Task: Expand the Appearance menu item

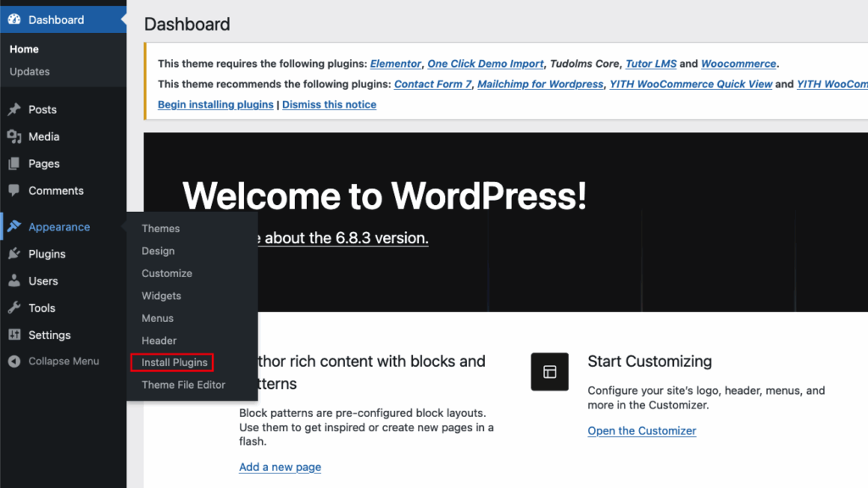Action: 58,227
